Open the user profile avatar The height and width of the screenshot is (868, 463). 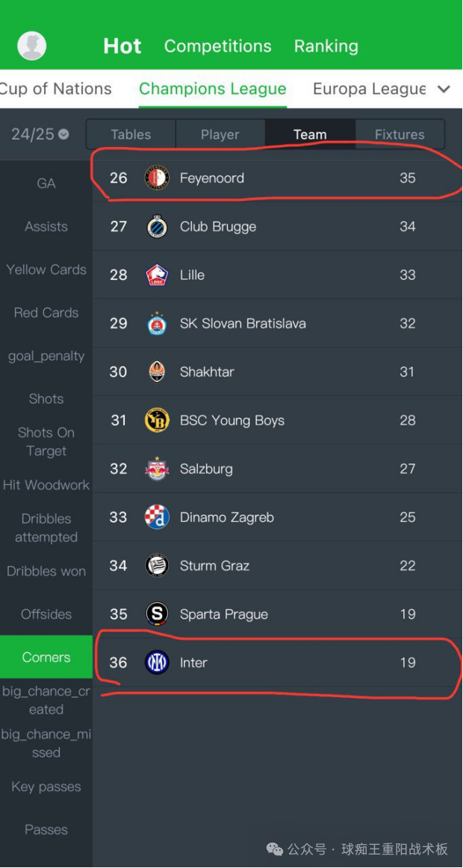point(31,46)
